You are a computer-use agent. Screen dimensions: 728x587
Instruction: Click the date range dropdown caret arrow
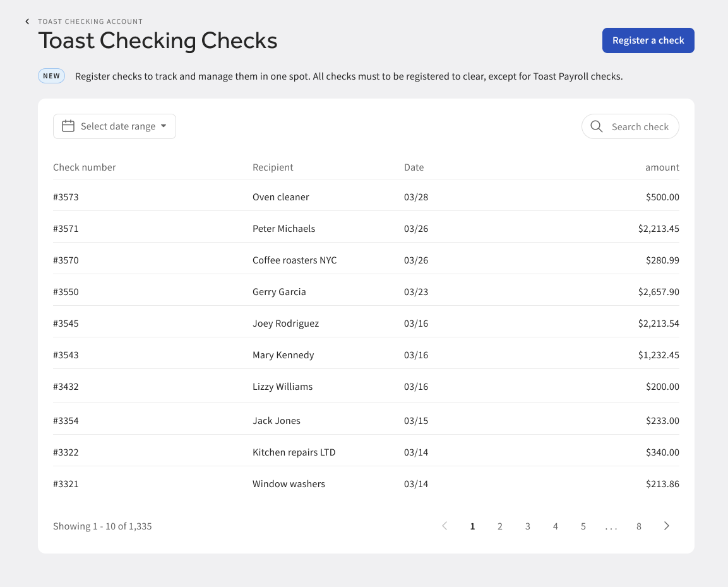click(164, 126)
